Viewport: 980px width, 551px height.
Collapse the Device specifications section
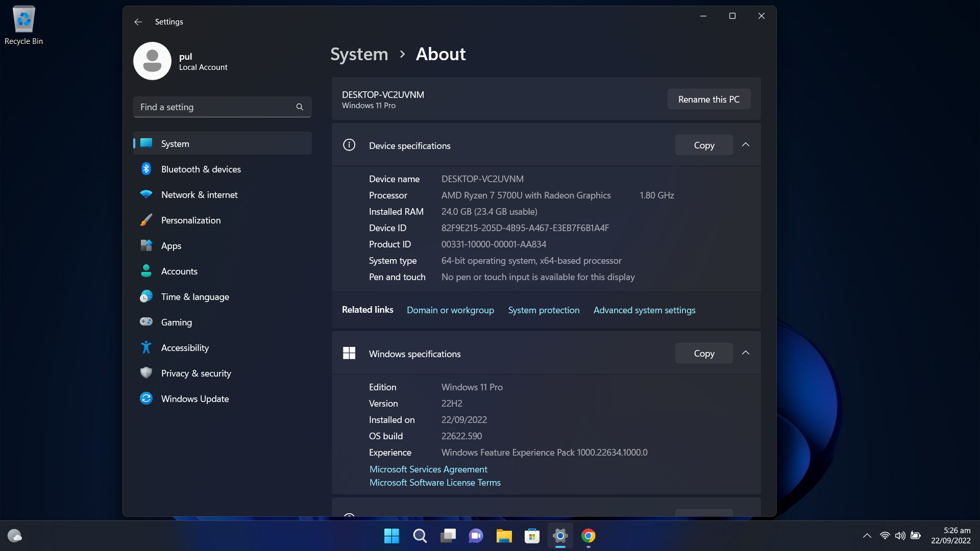pos(745,145)
